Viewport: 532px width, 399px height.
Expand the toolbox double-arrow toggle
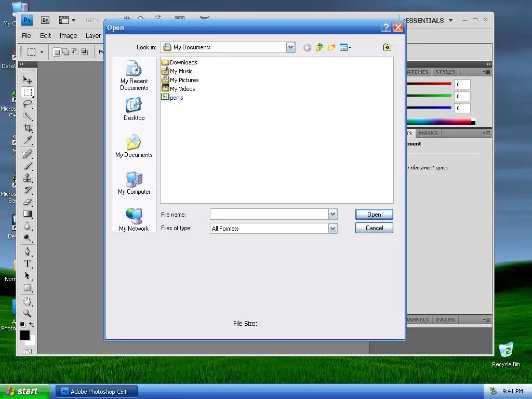pos(22,64)
